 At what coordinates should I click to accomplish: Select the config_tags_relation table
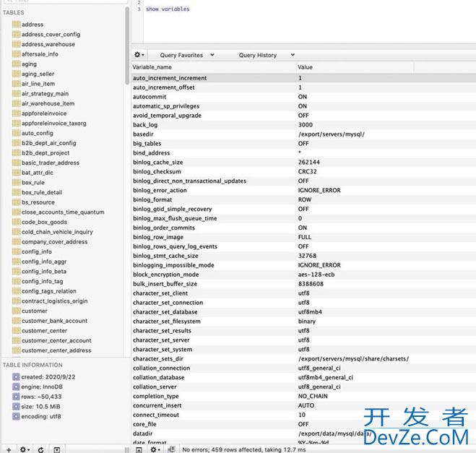[x=49, y=291]
